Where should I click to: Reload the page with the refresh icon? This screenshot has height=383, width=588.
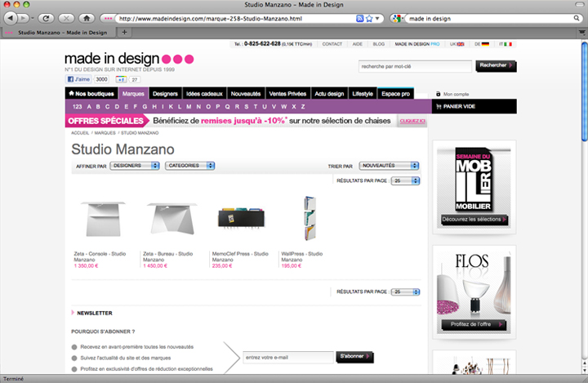(46, 18)
